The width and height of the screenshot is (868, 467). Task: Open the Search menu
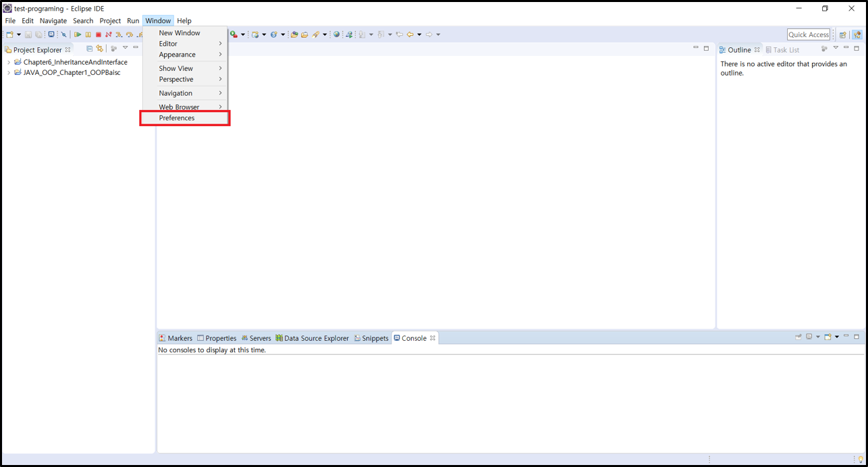click(x=83, y=21)
